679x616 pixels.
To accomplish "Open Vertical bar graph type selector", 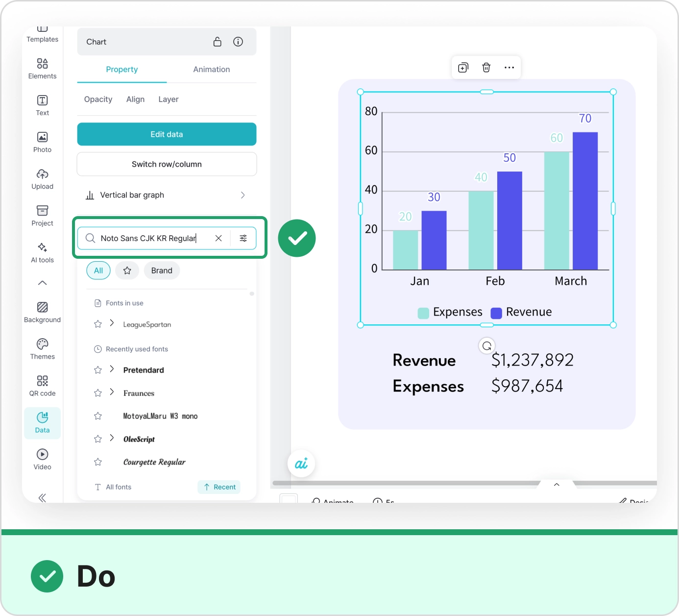I will click(x=167, y=195).
